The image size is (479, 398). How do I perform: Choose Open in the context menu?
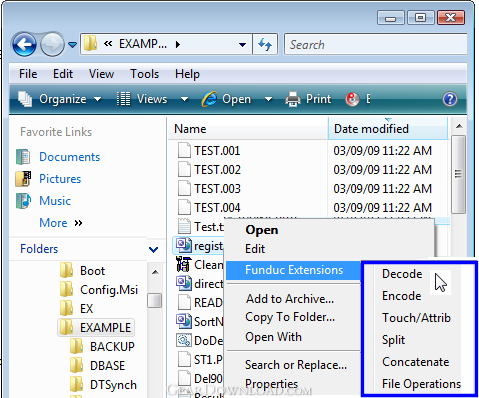coord(262,230)
